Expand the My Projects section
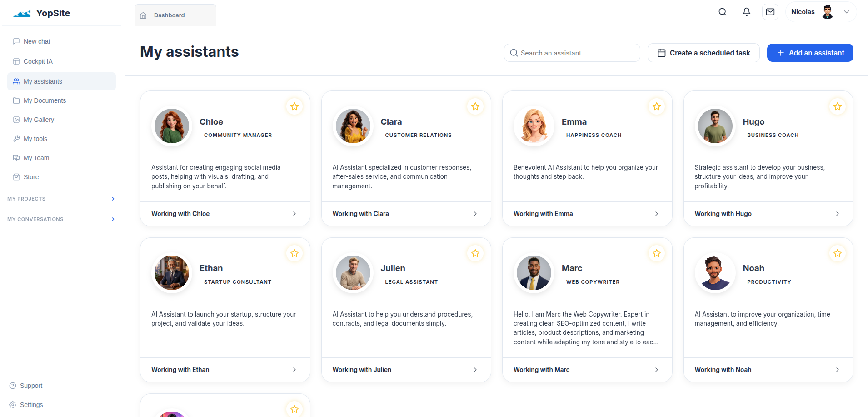The height and width of the screenshot is (417, 868). pyautogui.click(x=61, y=199)
